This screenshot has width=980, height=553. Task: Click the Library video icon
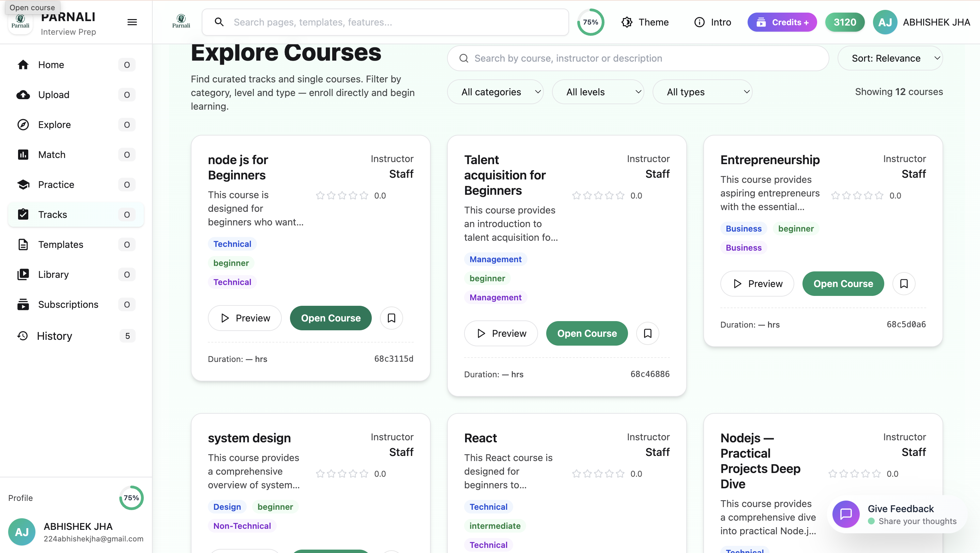(23, 274)
